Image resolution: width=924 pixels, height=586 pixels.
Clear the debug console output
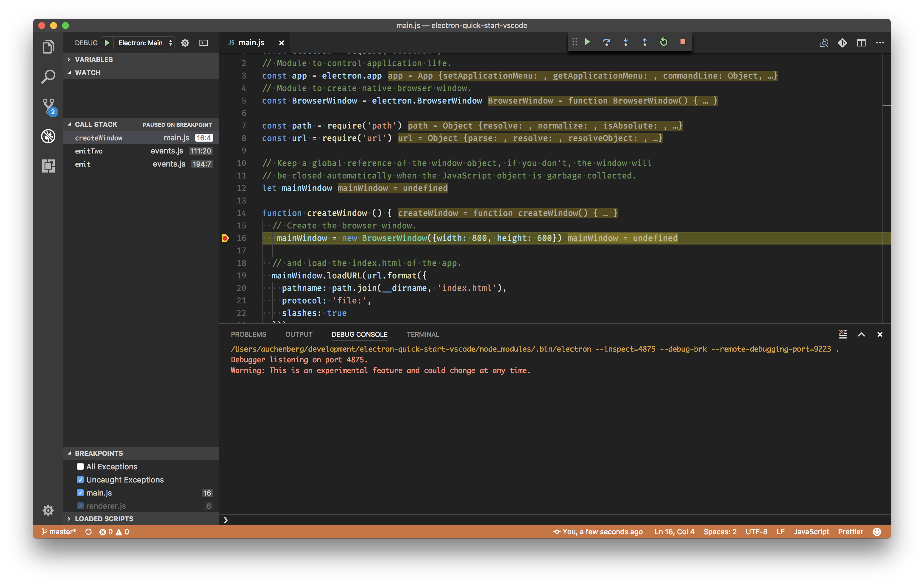click(843, 334)
